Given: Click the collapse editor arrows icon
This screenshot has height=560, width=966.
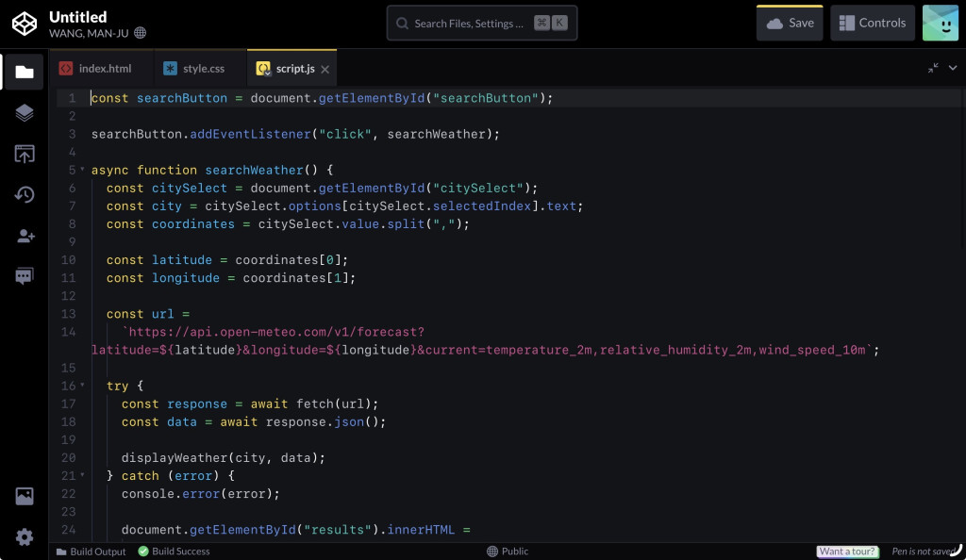Looking at the screenshot, I should (x=933, y=68).
